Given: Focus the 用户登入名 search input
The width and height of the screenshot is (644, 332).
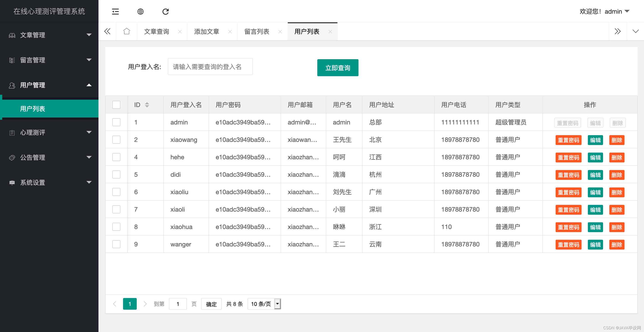Looking at the screenshot, I should (x=210, y=67).
